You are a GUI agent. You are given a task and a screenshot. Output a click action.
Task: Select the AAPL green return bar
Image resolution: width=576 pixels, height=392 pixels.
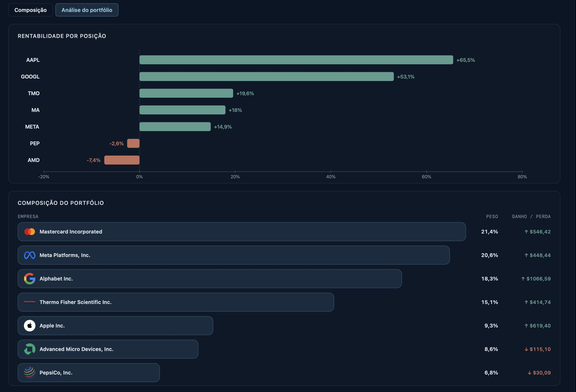click(296, 60)
